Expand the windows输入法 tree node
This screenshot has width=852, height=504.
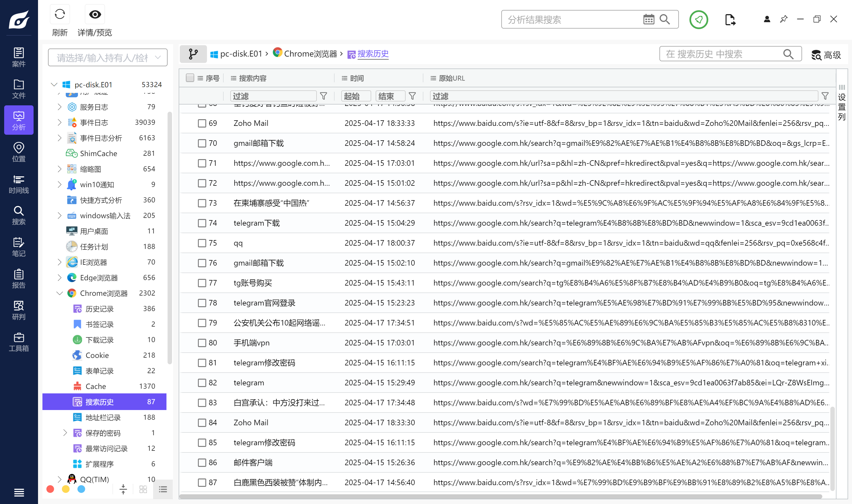click(x=59, y=215)
